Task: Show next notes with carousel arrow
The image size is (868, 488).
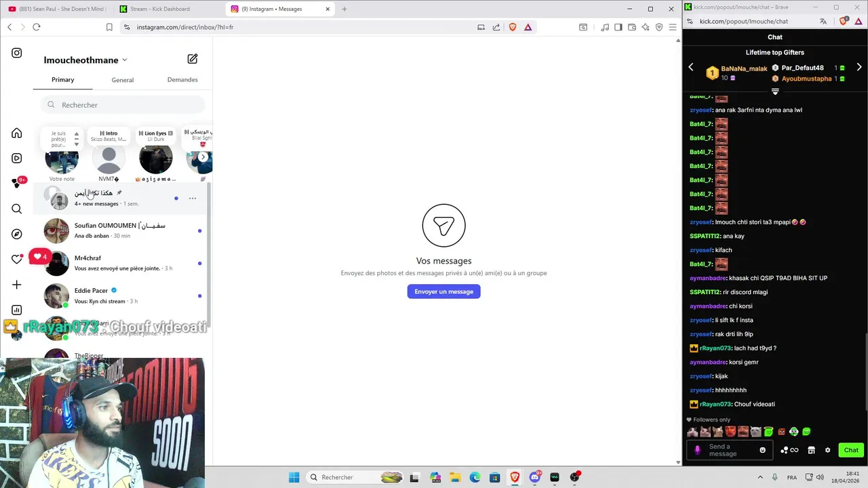Action: (203, 157)
